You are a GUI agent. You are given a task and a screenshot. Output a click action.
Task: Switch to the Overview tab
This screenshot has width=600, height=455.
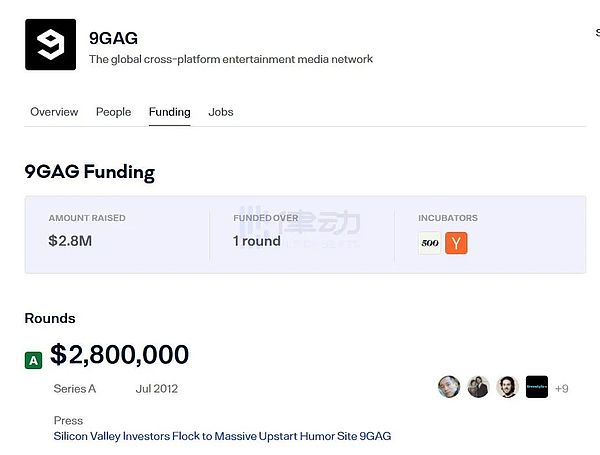pos(54,112)
